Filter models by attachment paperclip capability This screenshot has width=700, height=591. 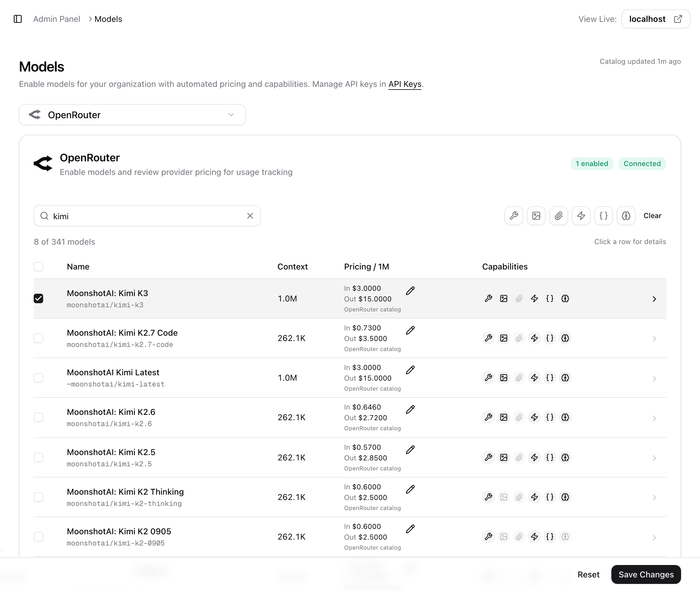[x=559, y=216]
